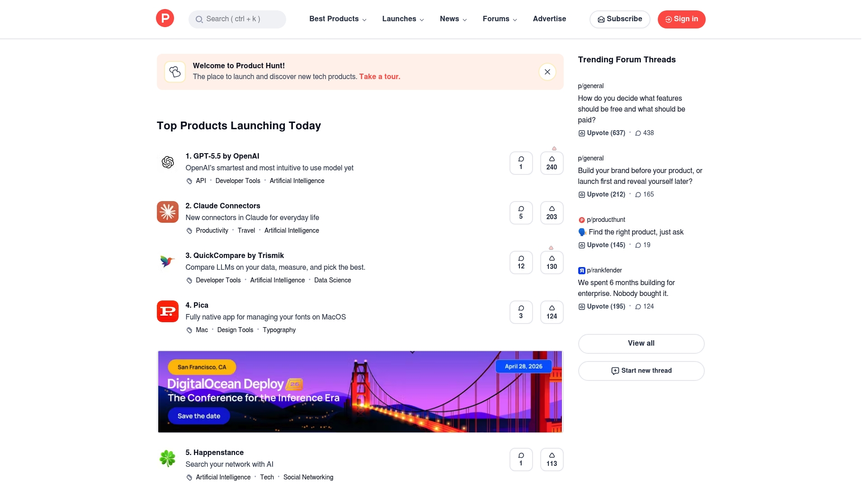
Task: Open the Forums dropdown menu
Action: point(500,19)
